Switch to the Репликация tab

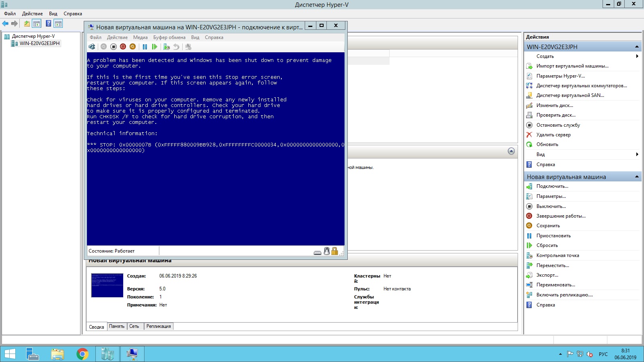[x=159, y=326]
